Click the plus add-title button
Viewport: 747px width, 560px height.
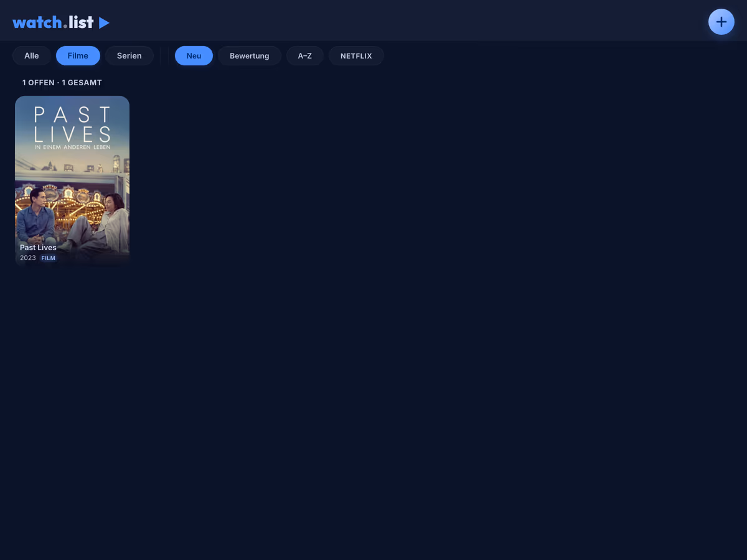pyautogui.click(x=721, y=22)
